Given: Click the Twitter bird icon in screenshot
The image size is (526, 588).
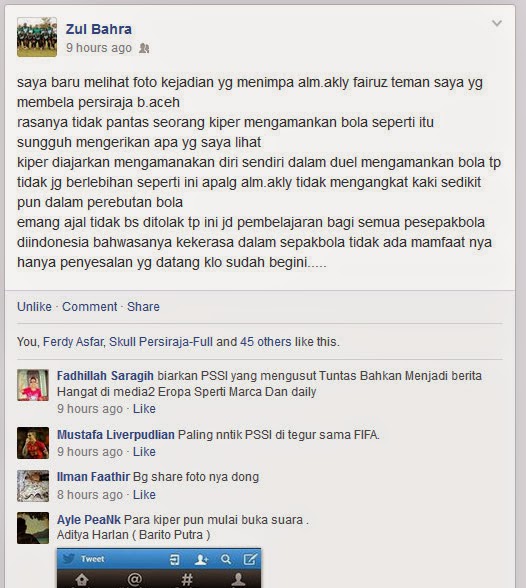Looking at the screenshot, I should click(69, 559).
